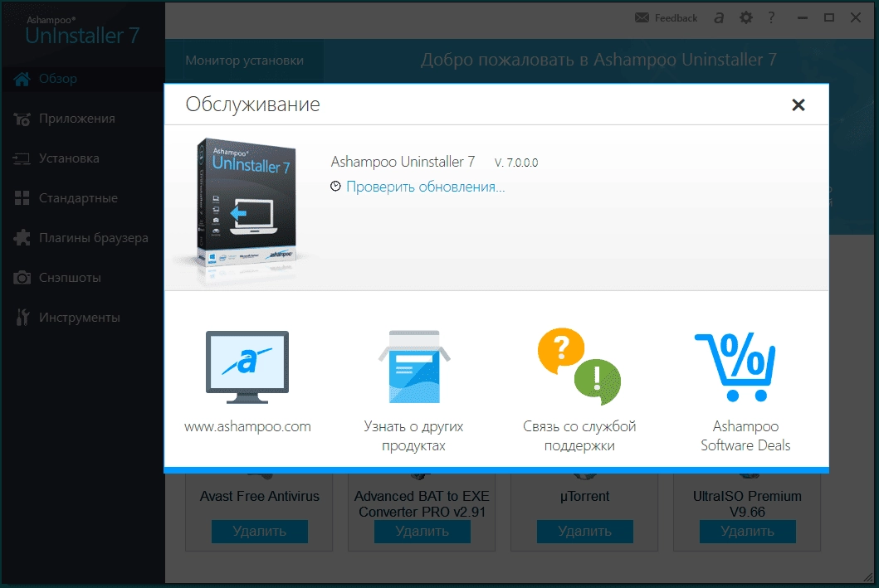This screenshot has height=588, width=879.
Task: Select Advanced BAT to EXE Converter text
Action: click(422, 504)
